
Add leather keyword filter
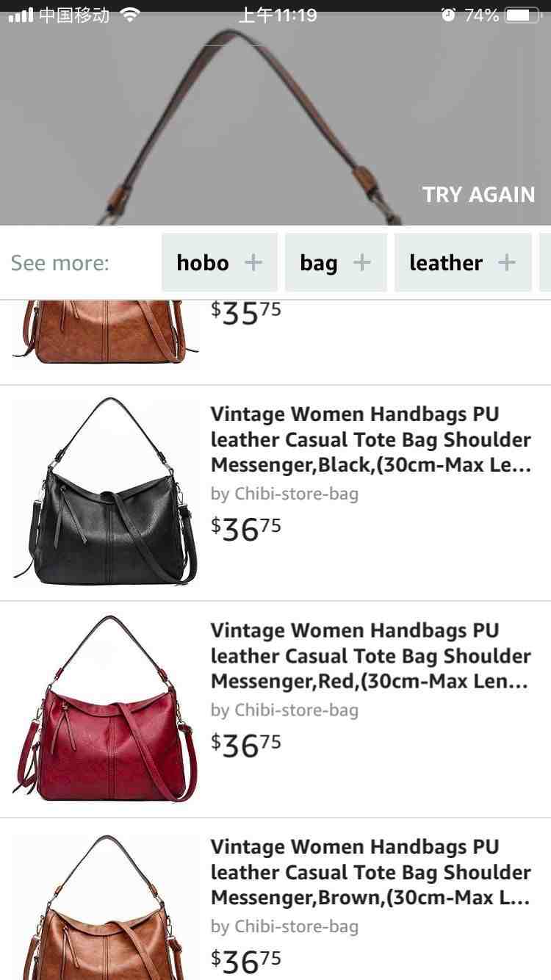pyautogui.click(x=463, y=262)
